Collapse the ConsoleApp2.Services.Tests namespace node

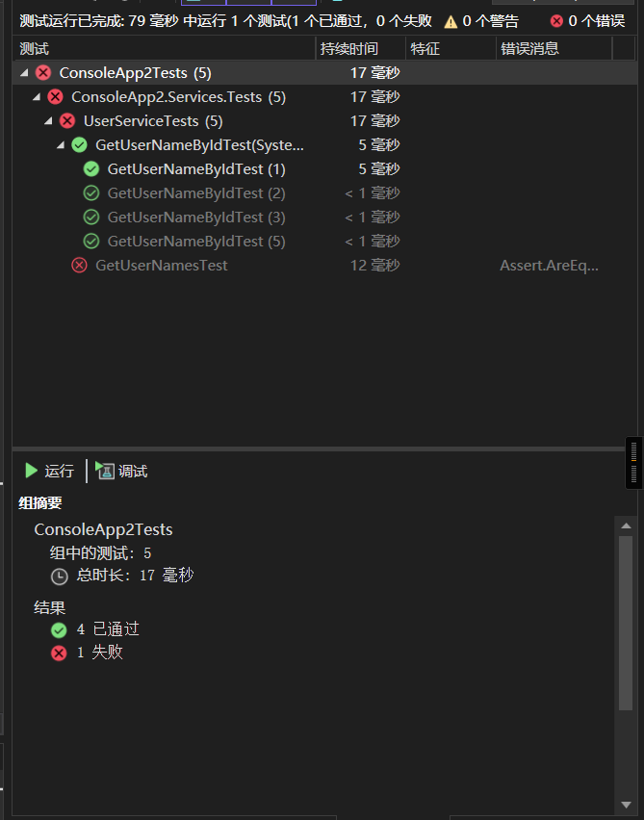tap(36, 97)
